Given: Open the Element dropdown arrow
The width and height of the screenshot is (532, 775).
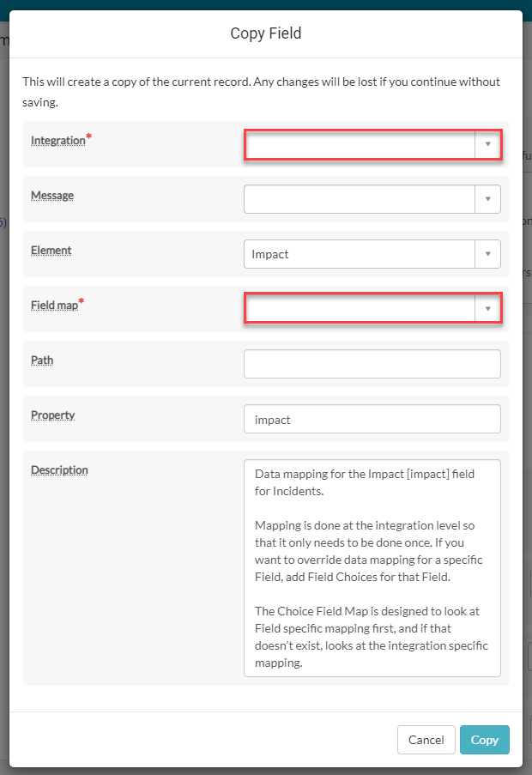Looking at the screenshot, I should coord(487,254).
